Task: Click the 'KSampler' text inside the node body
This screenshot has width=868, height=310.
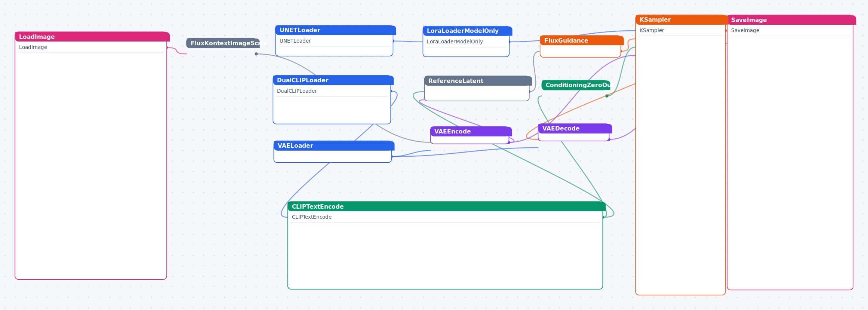Action: coord(652,30)
